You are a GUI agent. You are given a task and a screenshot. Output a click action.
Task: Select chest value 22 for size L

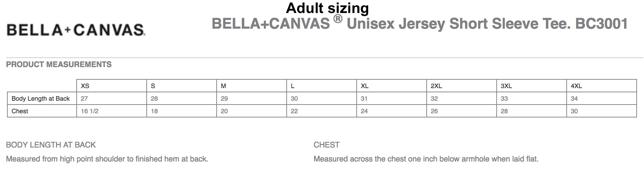point(294,111)
